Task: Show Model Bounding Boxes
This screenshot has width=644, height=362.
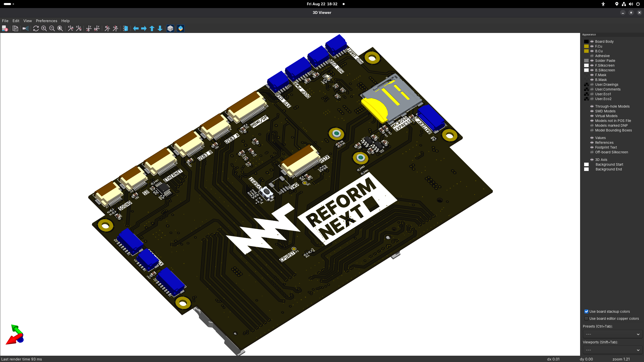Action: pyautogui.click(x=592, y=130)
